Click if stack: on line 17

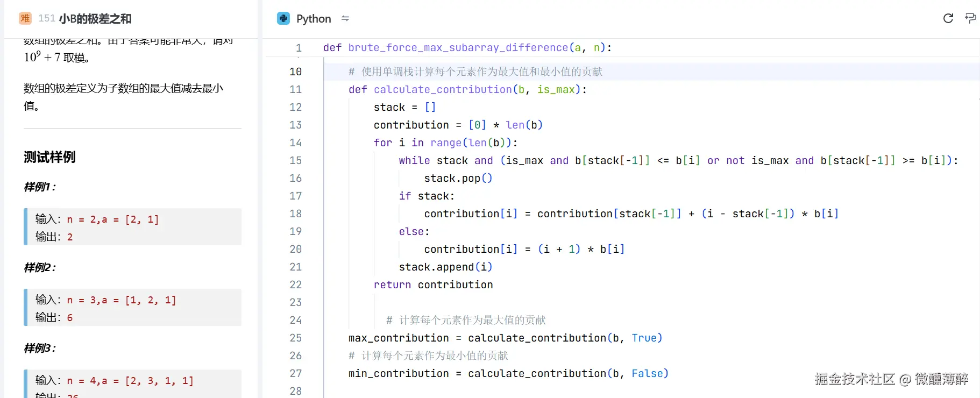(427, 196)
